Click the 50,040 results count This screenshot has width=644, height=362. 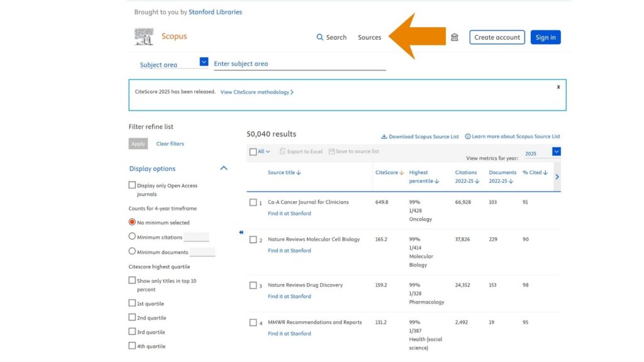coord(271,134)
